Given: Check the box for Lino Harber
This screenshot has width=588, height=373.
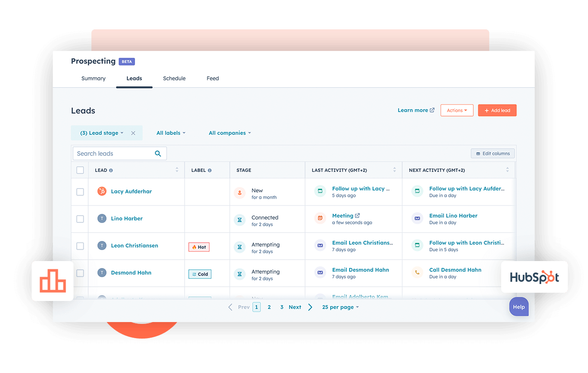Looking at the screenshot, I should (80, 219).
